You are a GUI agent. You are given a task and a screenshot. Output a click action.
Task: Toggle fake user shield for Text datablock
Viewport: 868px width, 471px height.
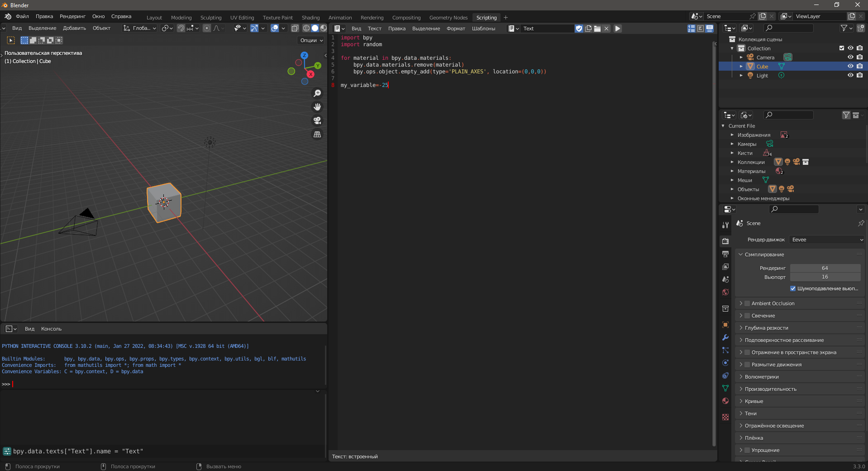[579, 29]
